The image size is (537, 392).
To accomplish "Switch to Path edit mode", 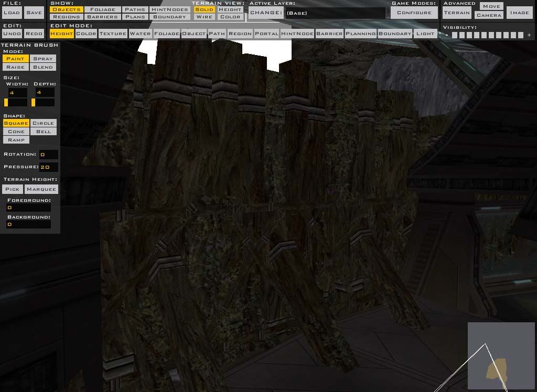I will coord(217,34).
